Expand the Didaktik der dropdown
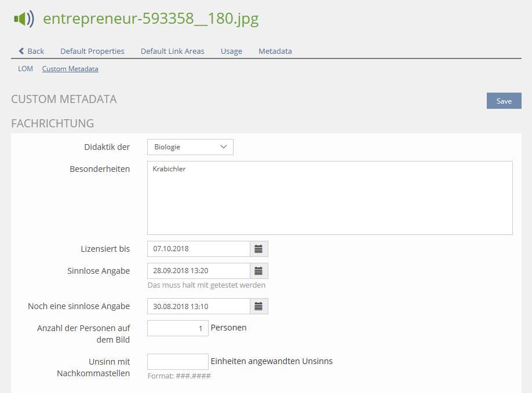 tap(190, 147)
